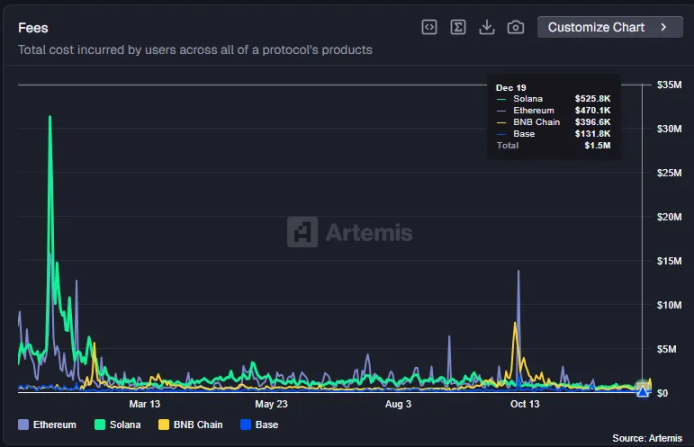Toggle the Ethereum series in legend
This screenshot has height=447, width=694.
[x=54, y=425]
